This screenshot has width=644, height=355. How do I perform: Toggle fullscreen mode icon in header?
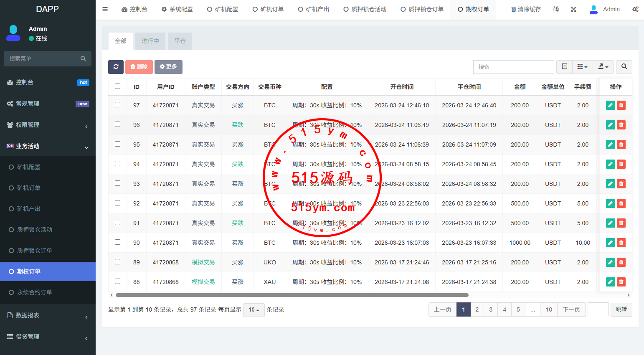573,9
